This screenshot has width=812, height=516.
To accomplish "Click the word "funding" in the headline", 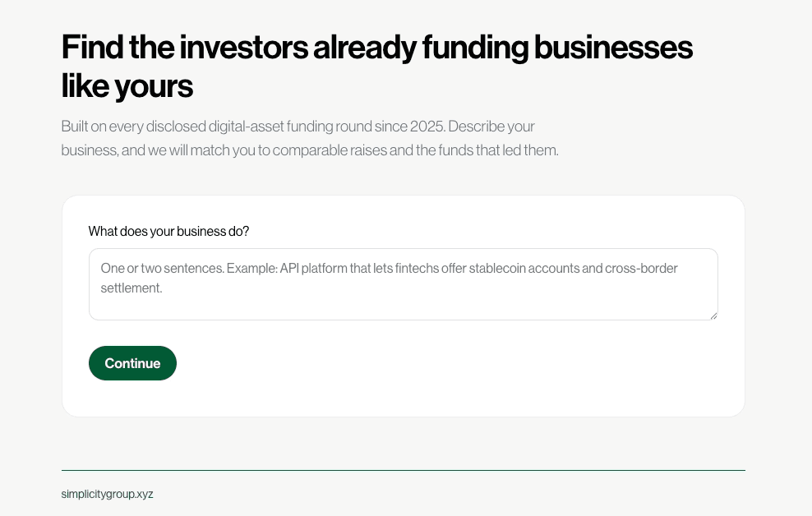I will (x=475, y=47).
